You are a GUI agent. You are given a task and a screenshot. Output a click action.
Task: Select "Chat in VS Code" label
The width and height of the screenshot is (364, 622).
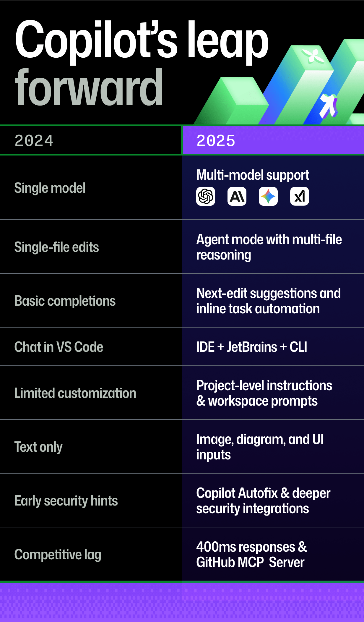pyautogui.click(x=59, y=347)
